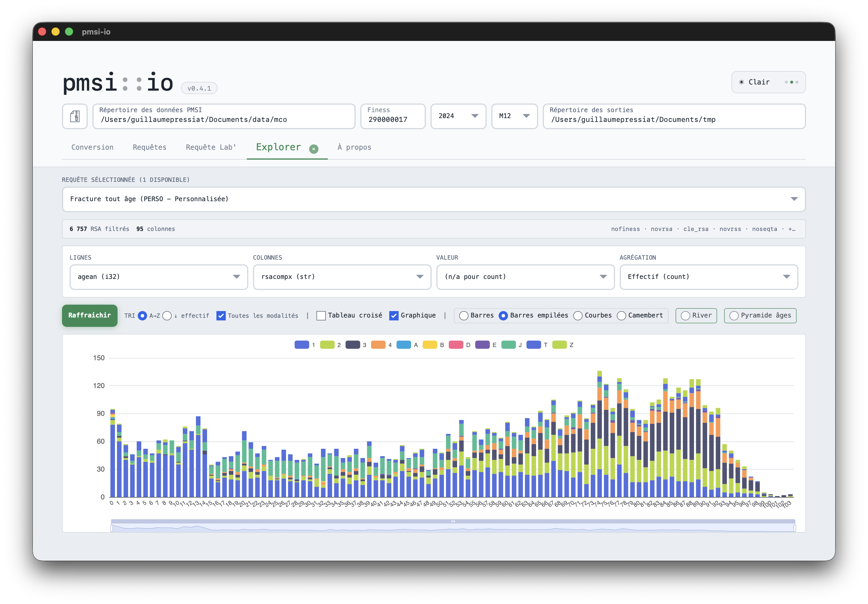Toggle legend series 3 swatch
The height and width of the screenshot is (604, 868).
click(353, 345)
